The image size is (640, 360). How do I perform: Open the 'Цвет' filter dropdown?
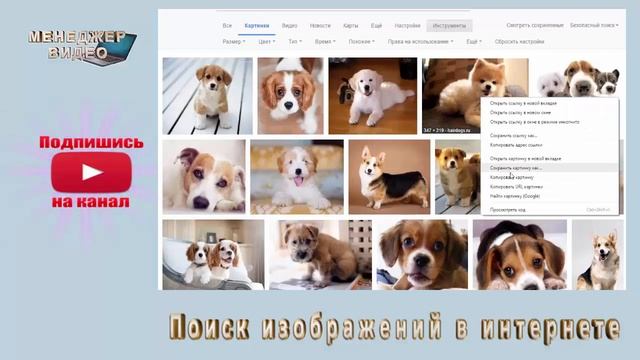click(267, 42)
